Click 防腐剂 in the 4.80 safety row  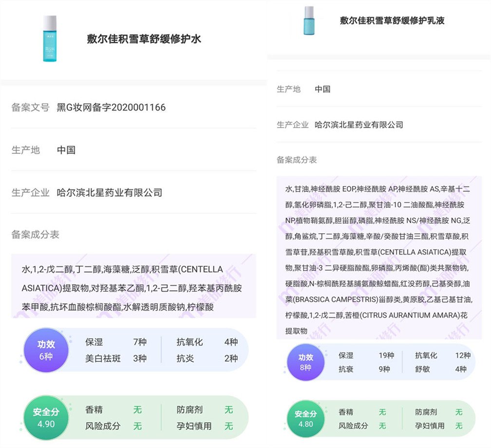click(426, 412)
